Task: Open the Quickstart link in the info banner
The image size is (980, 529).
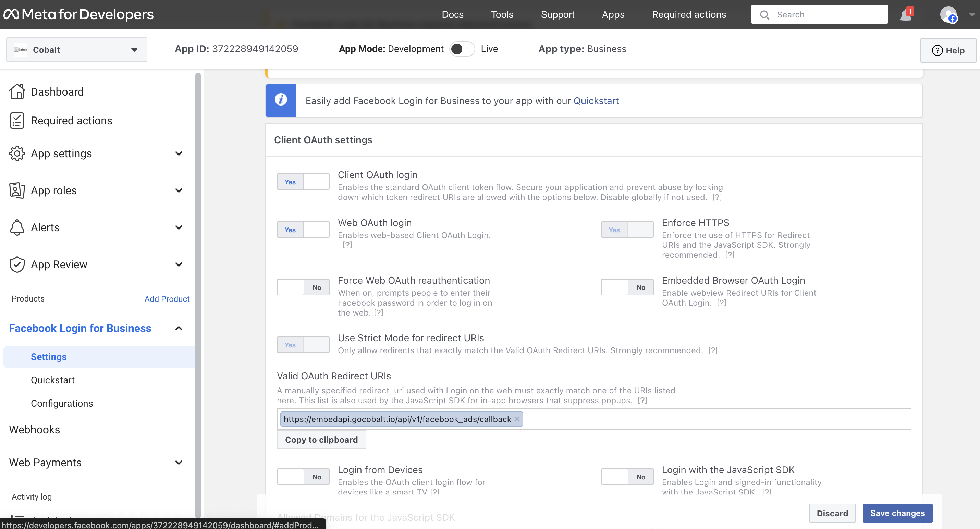Action: 596,101
